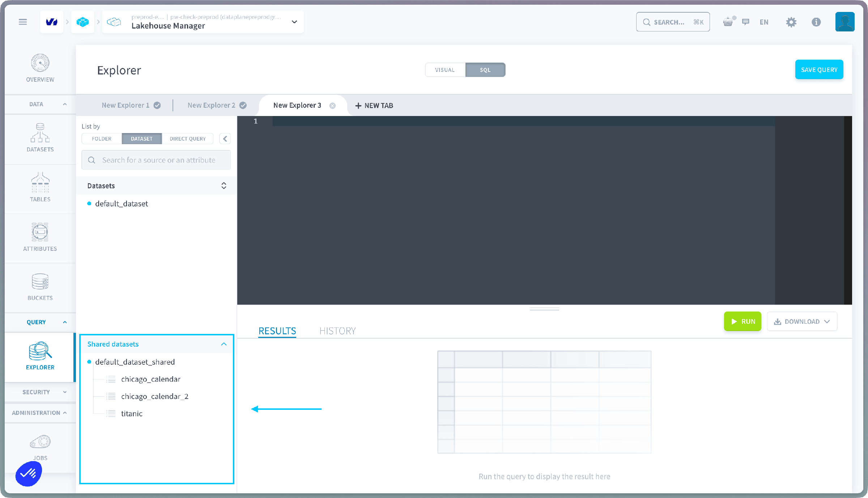Click line 1 of the SQL editor
Screen dimensions: 868x498
point(523,121)
